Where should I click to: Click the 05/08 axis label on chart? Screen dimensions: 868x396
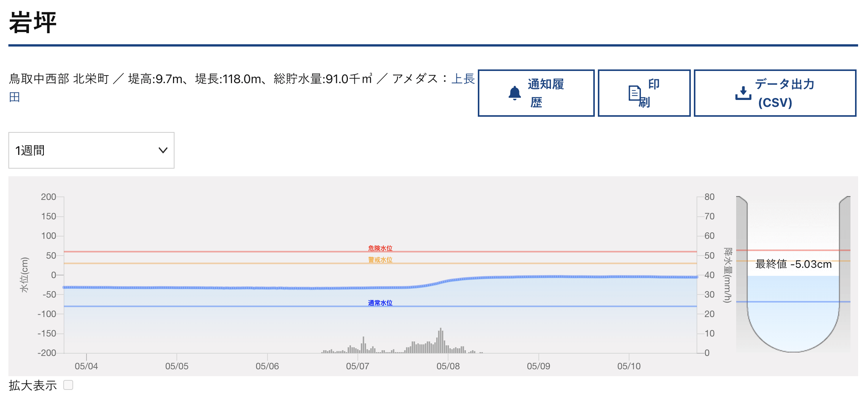pos(449,366)
